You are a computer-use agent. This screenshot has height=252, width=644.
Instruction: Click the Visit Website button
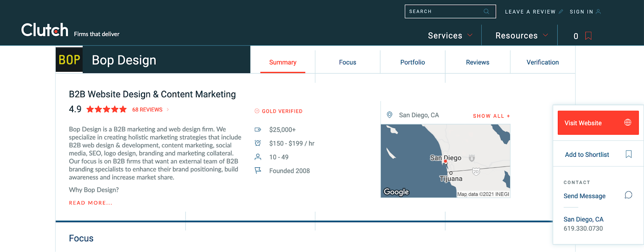point(598,123)
